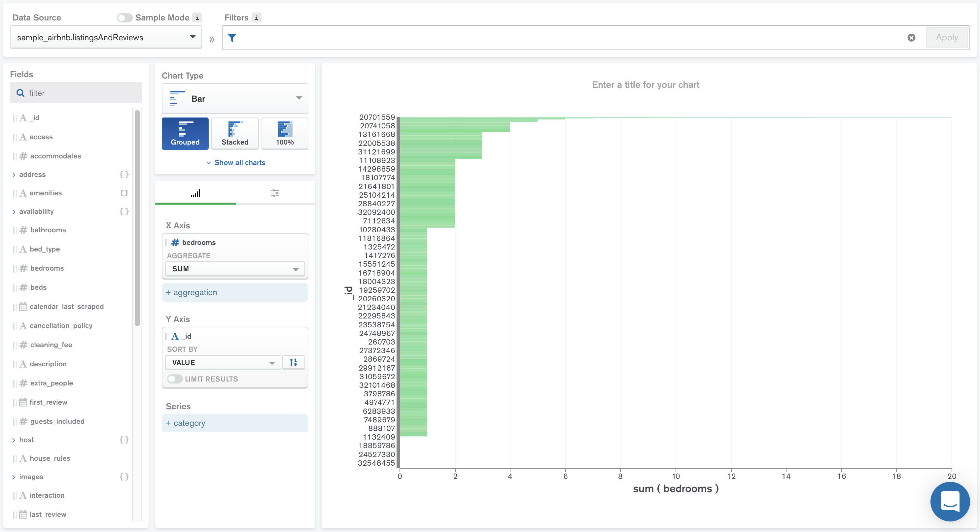Click the Apply filter button

[x=947, y=38]
